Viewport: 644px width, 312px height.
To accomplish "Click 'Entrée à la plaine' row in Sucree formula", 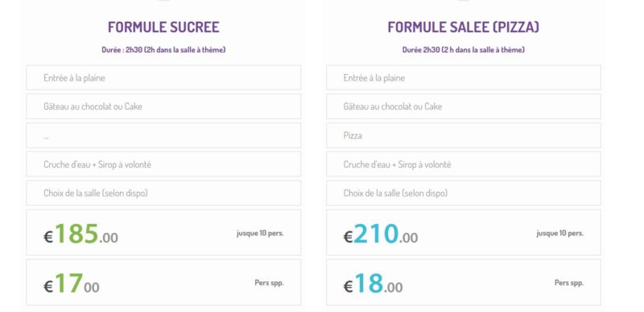I will pos(163,77).
